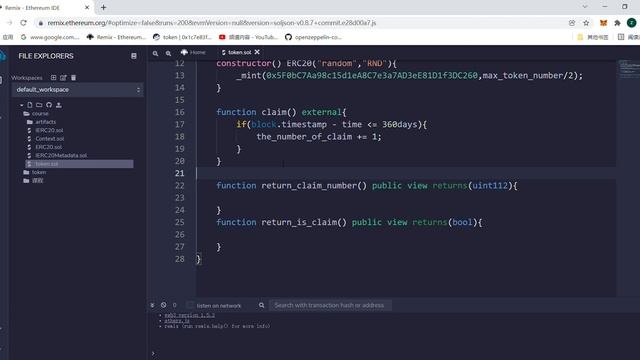Click the ethers.js link in terminal
Viewport: 640px width, 360px height.
pos(177,320)
